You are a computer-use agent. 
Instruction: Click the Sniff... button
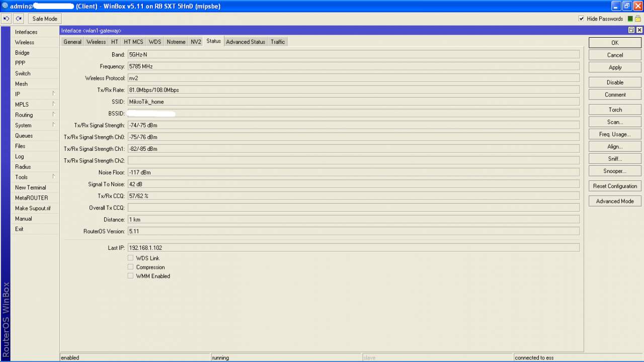[615, 159]
